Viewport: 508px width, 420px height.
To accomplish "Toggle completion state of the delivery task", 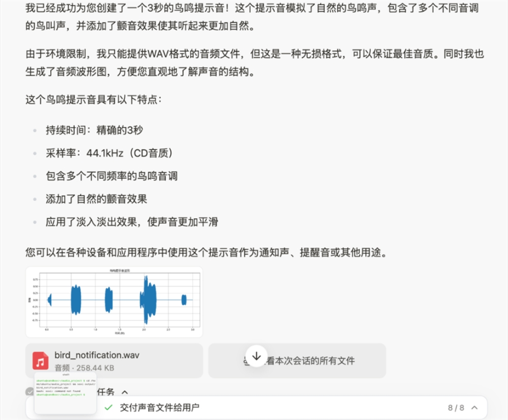I will 109,408.
